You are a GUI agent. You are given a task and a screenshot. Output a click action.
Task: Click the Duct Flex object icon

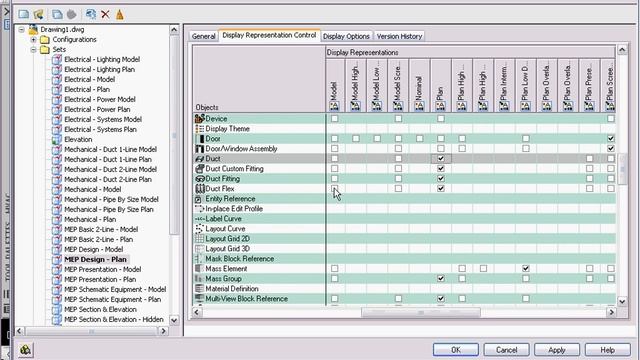(200, 189)
